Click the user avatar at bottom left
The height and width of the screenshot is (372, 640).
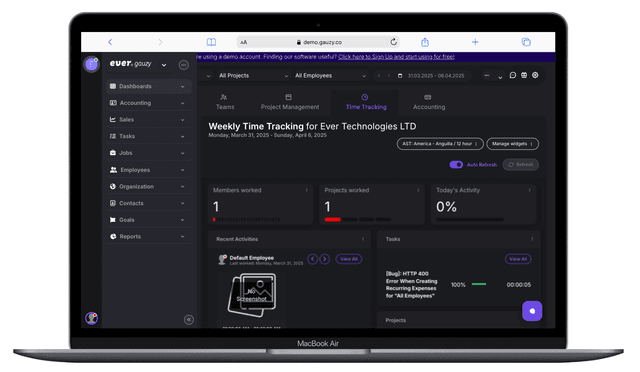pos(91,318)
